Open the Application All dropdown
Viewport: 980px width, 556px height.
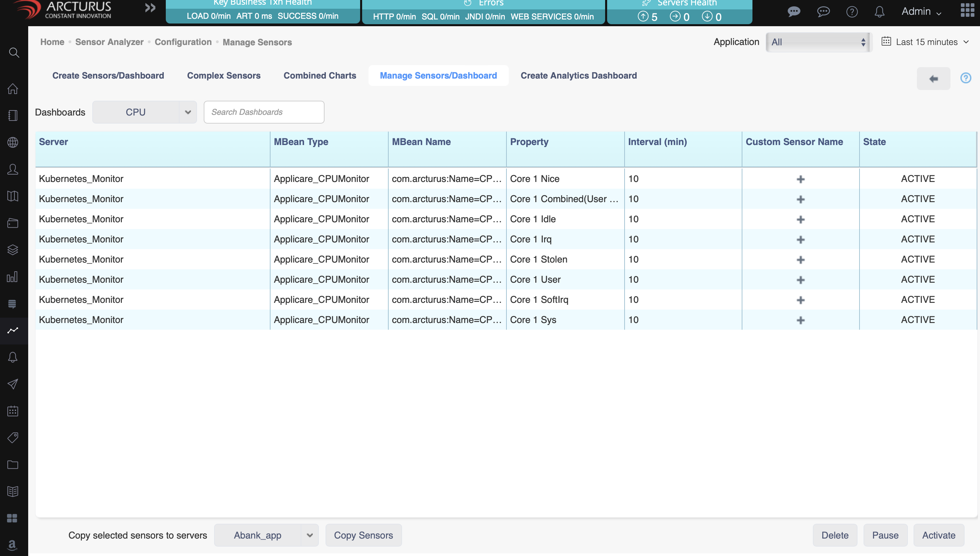(x=818, y=42)
